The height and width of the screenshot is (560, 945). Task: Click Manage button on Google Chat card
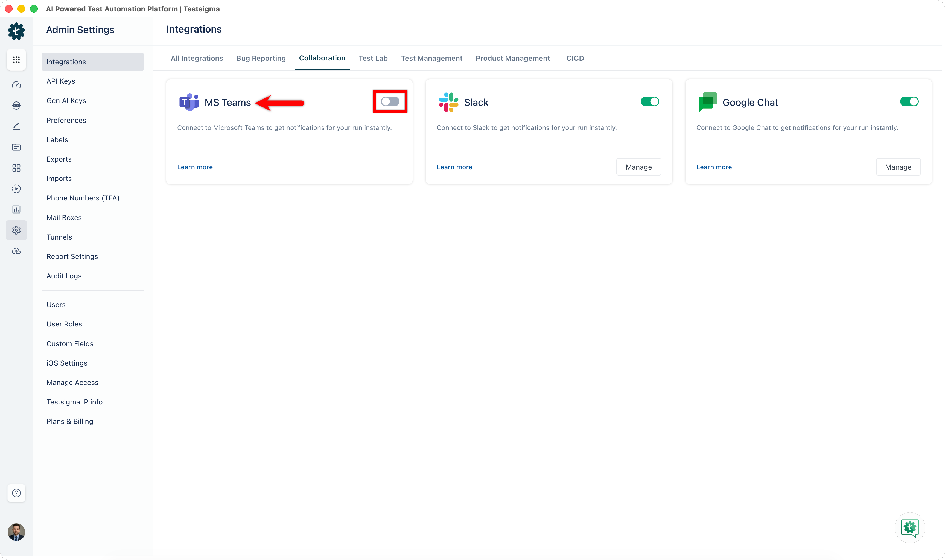tap(898, 167)
